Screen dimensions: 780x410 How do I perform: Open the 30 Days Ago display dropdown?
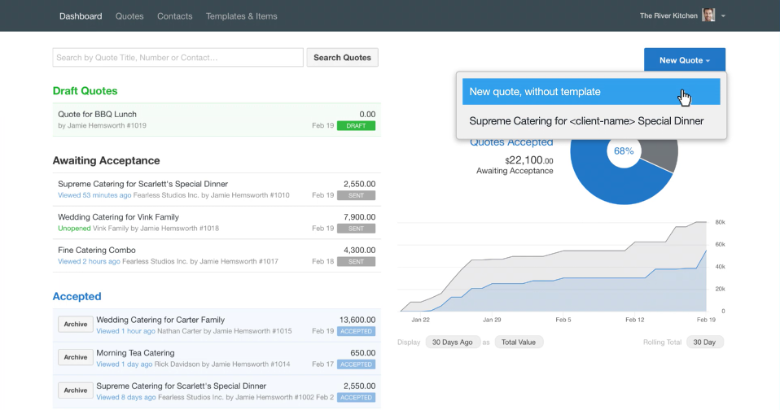tap(452, 342)
